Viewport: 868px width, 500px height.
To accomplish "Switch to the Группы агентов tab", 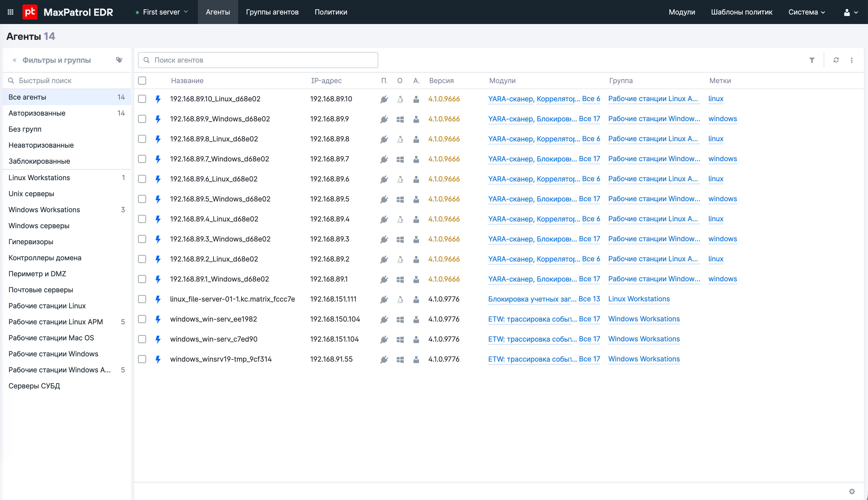I will pos(272,12).
